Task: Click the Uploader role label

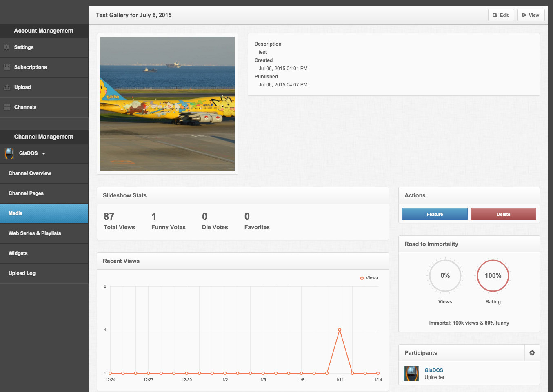Action: (435, 377)
